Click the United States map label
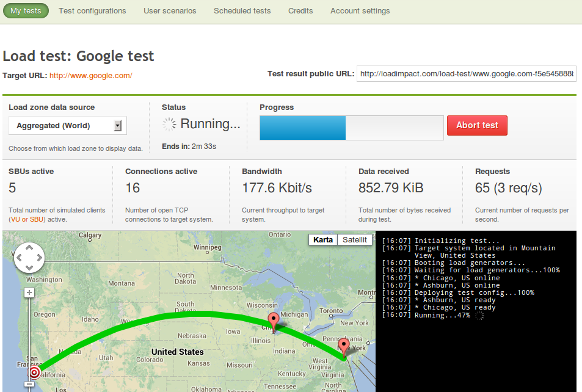 178,352
